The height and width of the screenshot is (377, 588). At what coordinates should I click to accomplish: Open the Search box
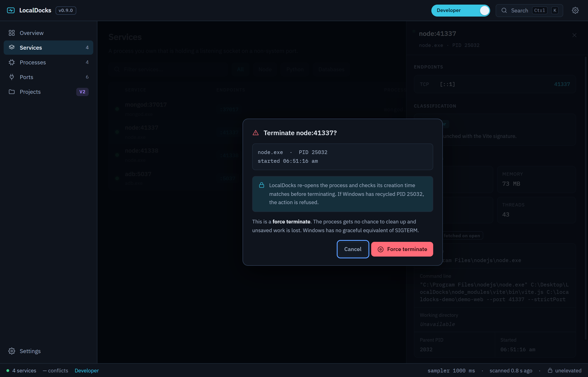tap(529, 10)
